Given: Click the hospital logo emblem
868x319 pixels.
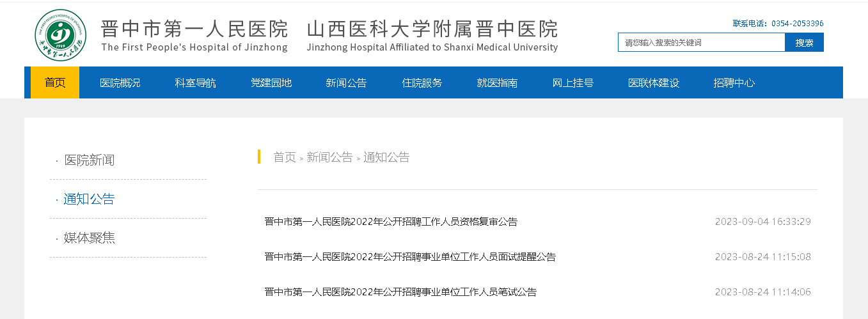Looking at the screenshot, I should click(x=61, y=35).
